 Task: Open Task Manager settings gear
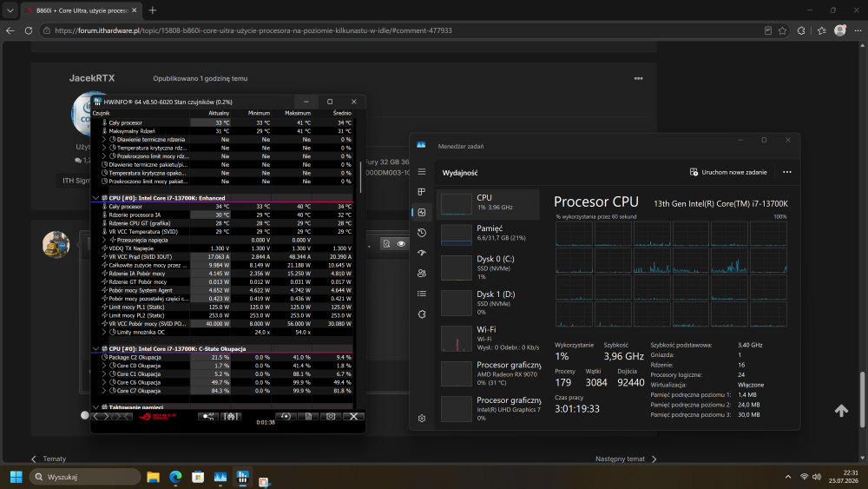[422, 418]
